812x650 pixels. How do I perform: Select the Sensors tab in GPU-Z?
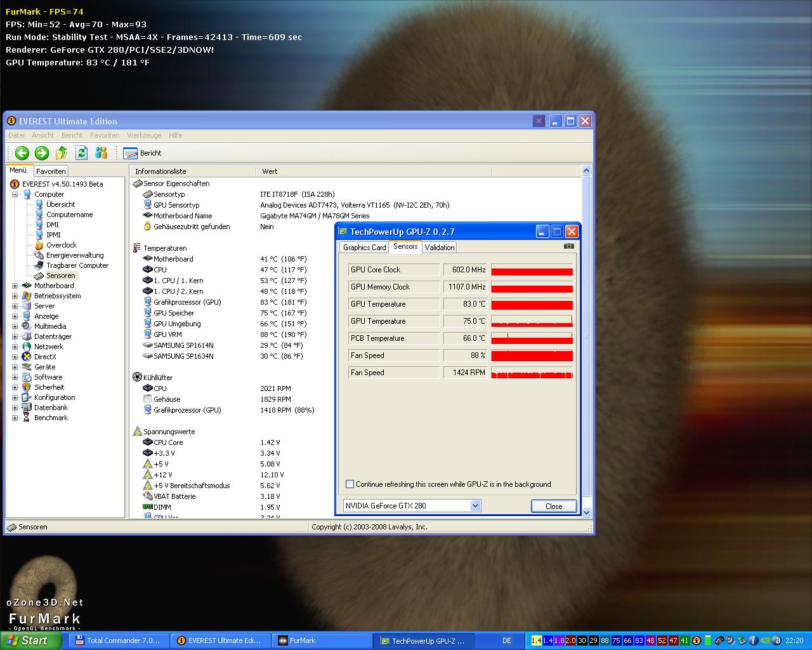pos(405,246)
